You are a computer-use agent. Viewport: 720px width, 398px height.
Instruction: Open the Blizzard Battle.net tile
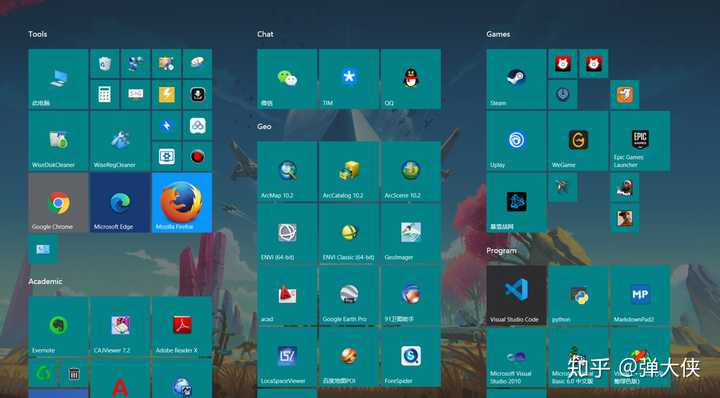(516, 202)
